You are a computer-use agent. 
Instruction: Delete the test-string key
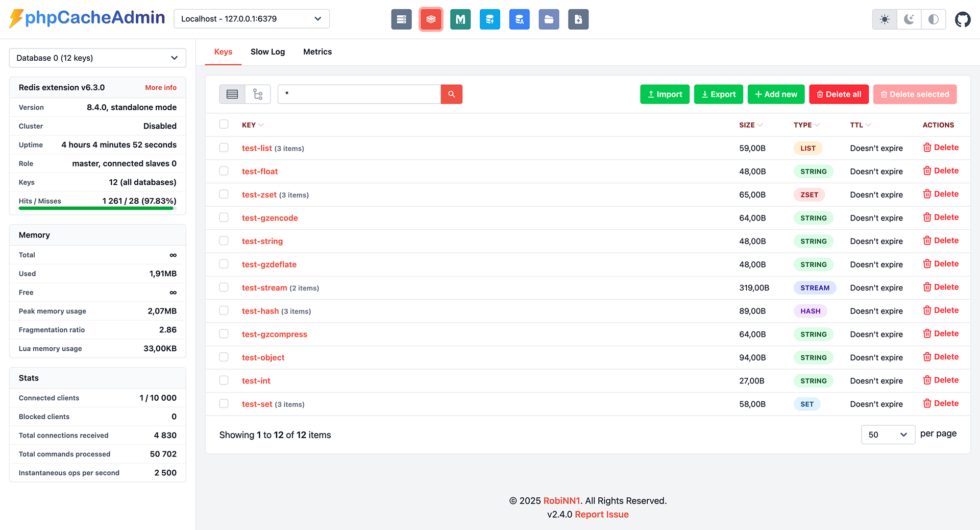click(941, 240)
